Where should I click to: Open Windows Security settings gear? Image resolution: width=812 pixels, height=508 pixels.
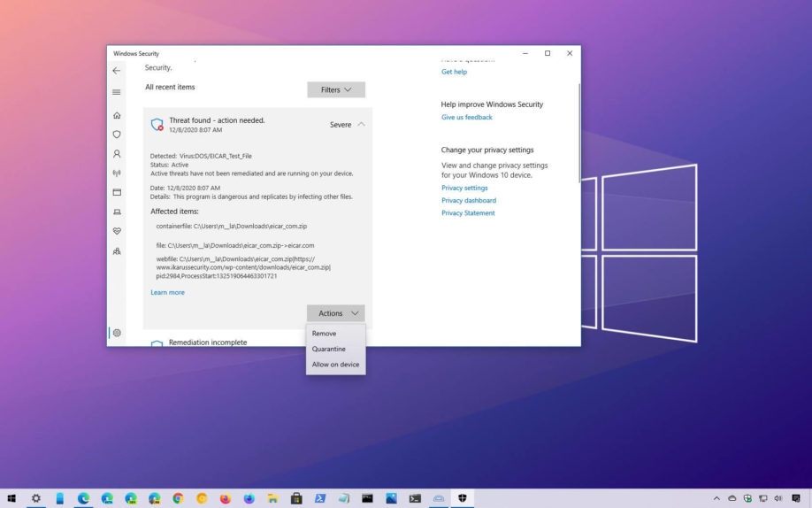coord(117,333)
